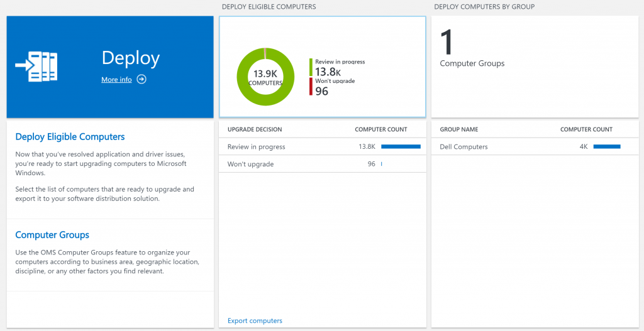Open the More info link

[116, 80]
